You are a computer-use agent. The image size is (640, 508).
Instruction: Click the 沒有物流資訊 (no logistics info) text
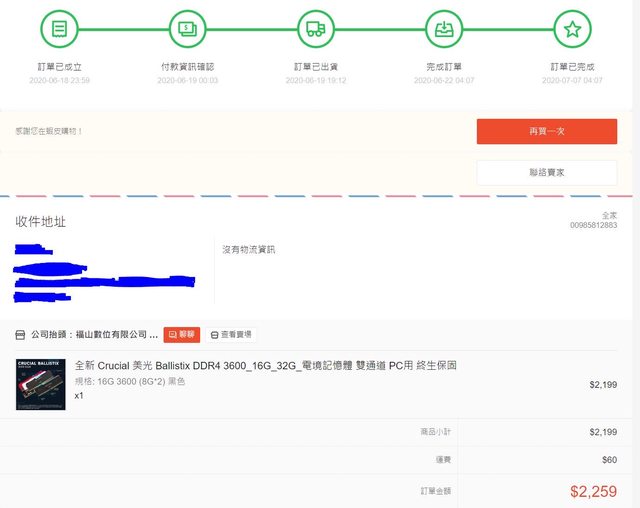click(x=248, y=249)
